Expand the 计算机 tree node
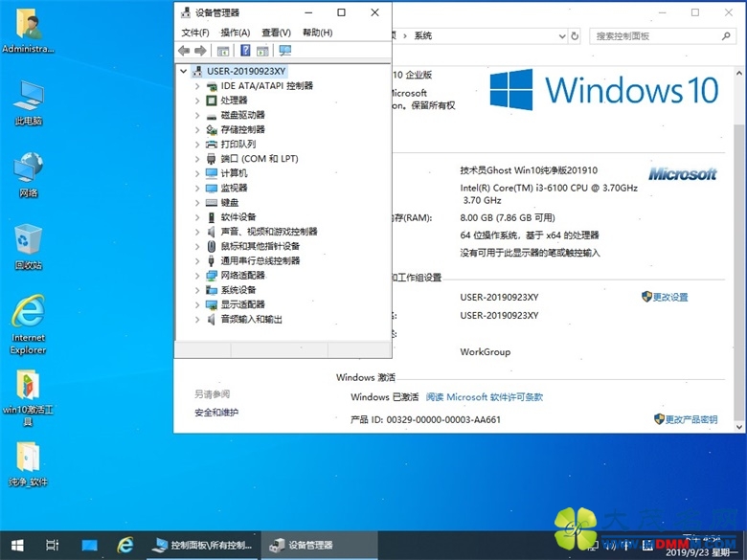 [197, 173]
